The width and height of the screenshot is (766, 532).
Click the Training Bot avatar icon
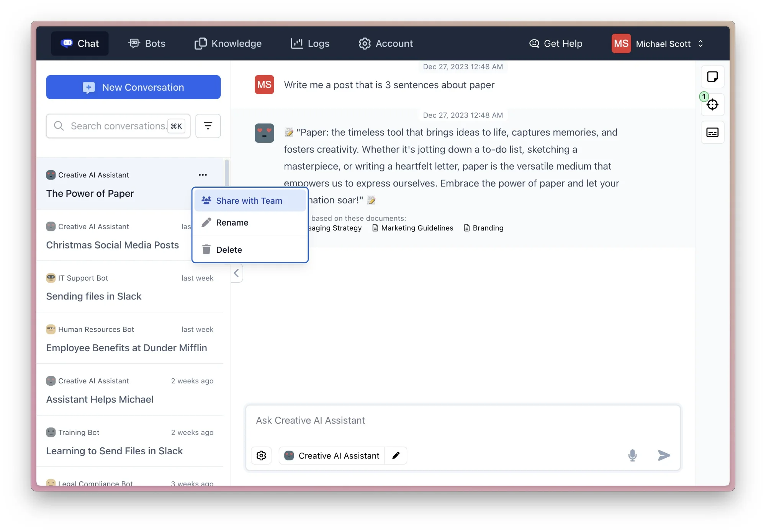(51, 432)
